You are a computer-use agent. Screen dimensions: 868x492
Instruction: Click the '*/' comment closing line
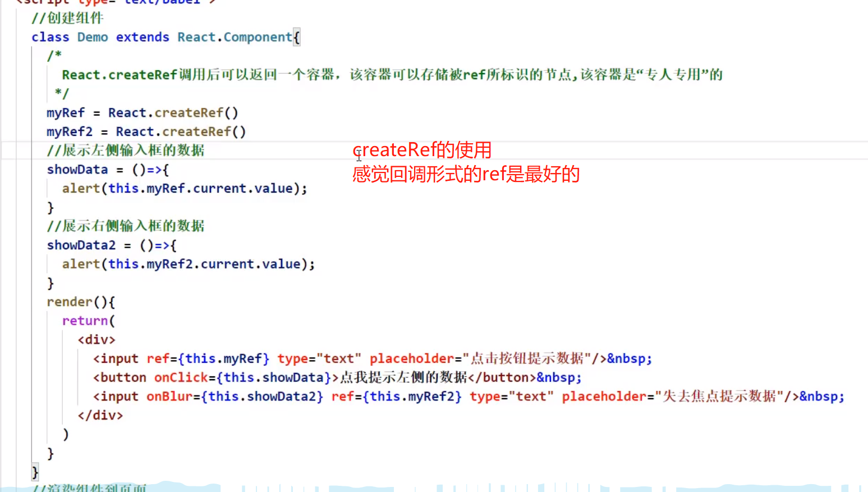pyautogui.click(x=62, y=93)
